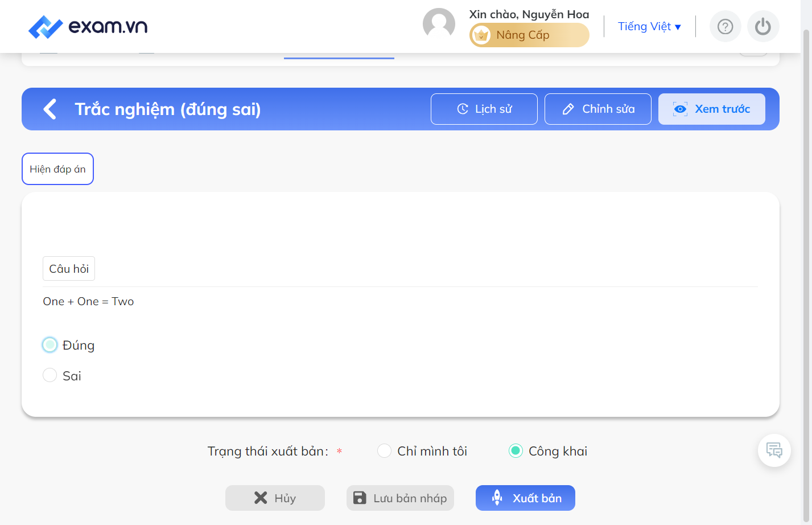Viewport: 812px width, 525px height.
Task: Open the Tiếng Việt language dropdown
Action: [649, 26]
